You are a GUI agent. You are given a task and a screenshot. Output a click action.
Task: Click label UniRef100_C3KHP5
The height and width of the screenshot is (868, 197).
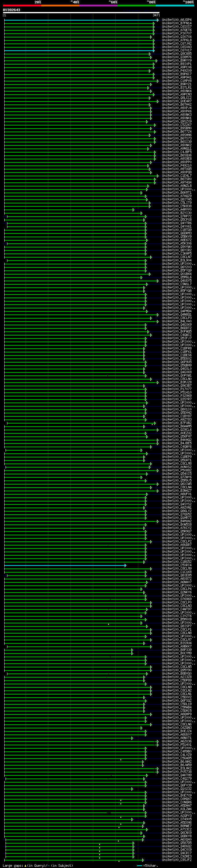coord(176,254)
